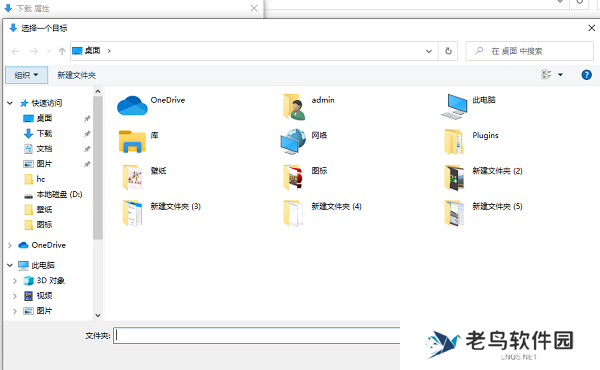The image size is (600, 370).
Task: Collapse the 快速访问 tree node
Action: (x=10, y=103)
